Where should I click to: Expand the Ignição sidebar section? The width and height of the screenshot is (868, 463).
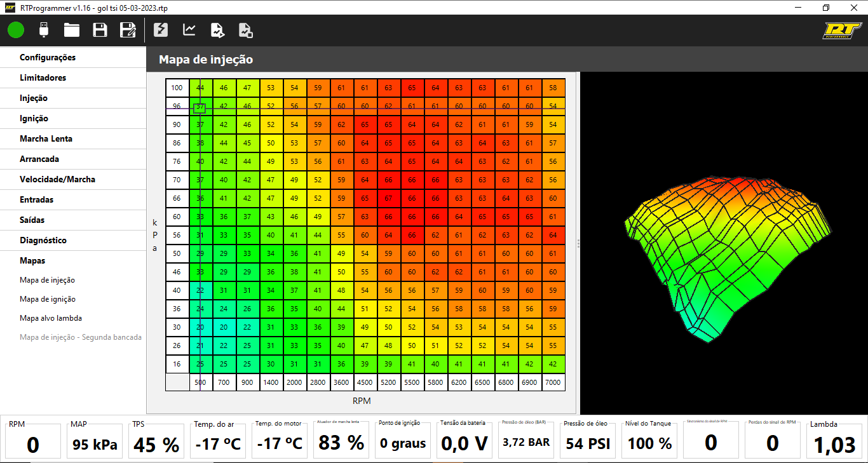34,118
